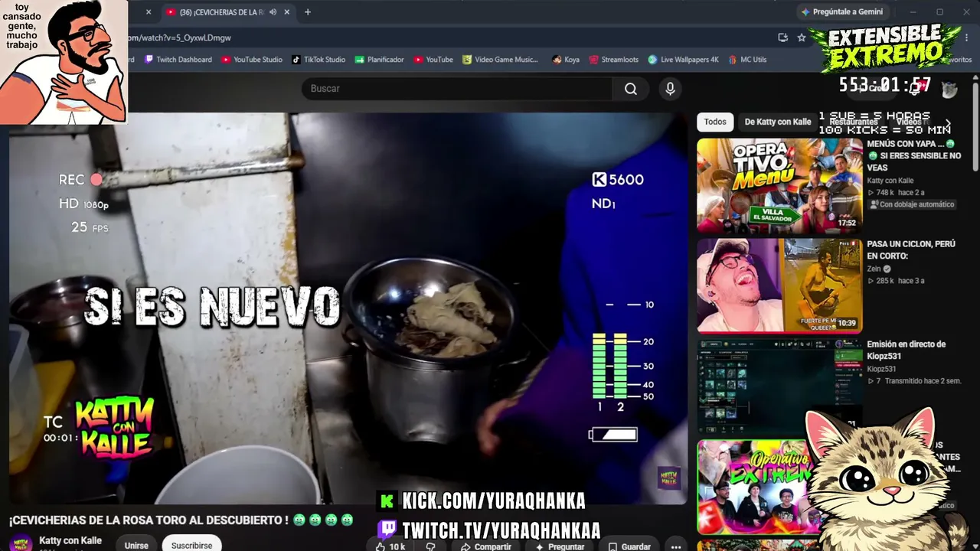Image resolution: width=980 pixels, height=551 pixels.
Task: Open the YouTube account avatar menu
Action: pos(949,89)
